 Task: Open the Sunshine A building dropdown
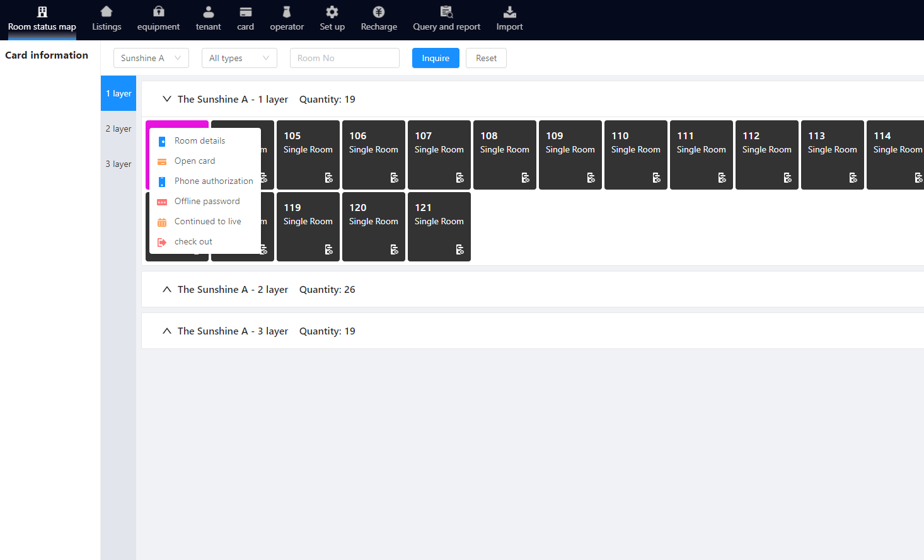coord(151,58)
